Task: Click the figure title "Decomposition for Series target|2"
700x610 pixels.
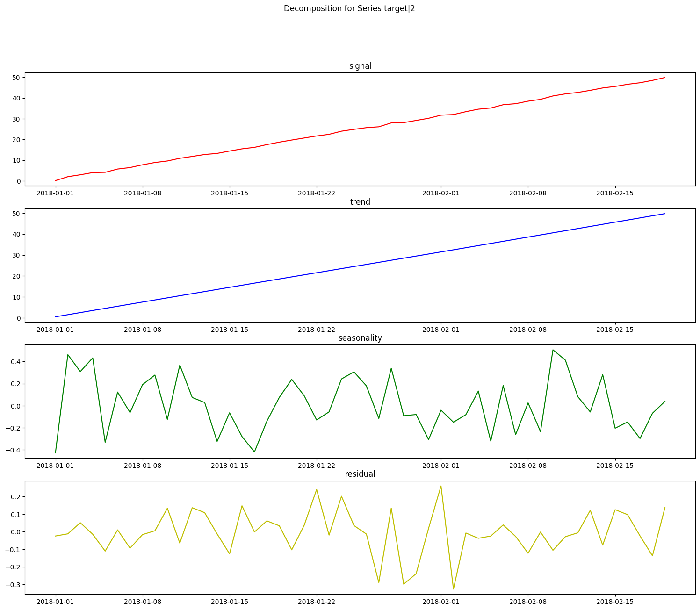Action: pyautogui.click(x=349, y=8)
